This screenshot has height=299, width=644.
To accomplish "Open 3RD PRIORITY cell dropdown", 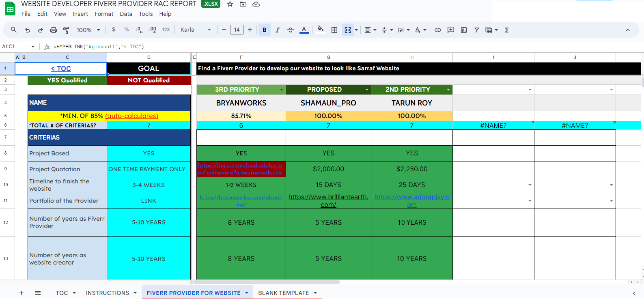I will pos(282,90).
